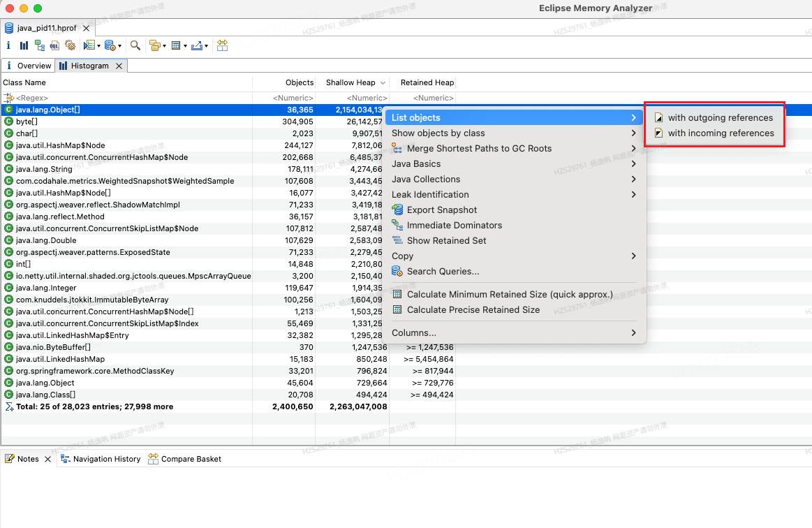Open the Query Browser dropdown arrow

point(119,46)
